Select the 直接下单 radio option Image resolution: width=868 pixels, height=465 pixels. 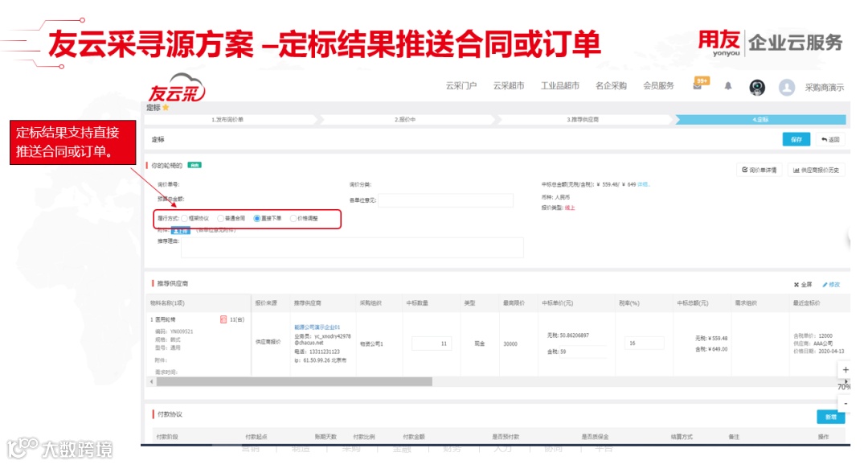click(257, 218)
